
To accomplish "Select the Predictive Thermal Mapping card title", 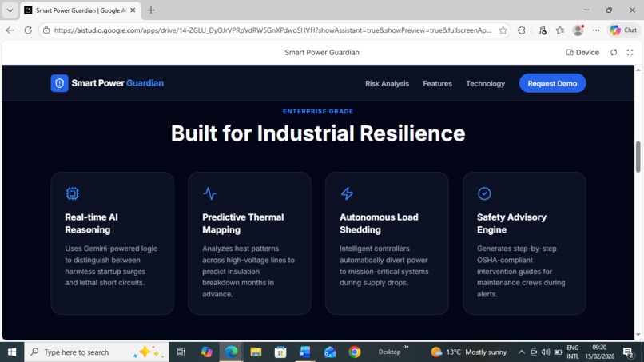I will 243,223.
